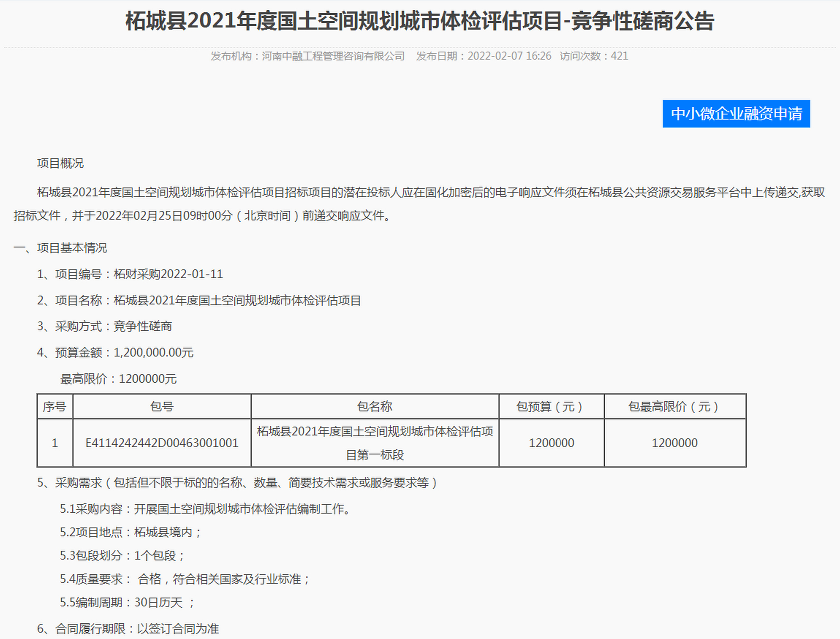Click visit count 访问次数：421
The image size is (840, 639).
[x=594, y=56]
